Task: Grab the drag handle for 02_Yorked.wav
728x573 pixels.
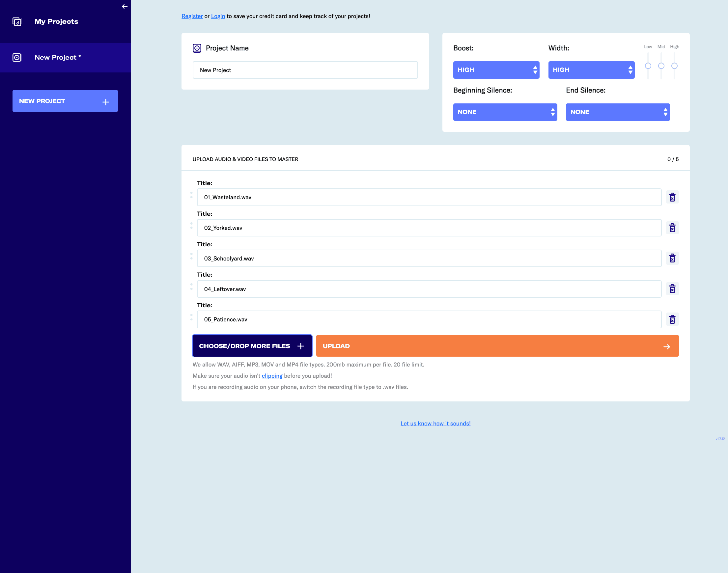Action: coord(191,226)
